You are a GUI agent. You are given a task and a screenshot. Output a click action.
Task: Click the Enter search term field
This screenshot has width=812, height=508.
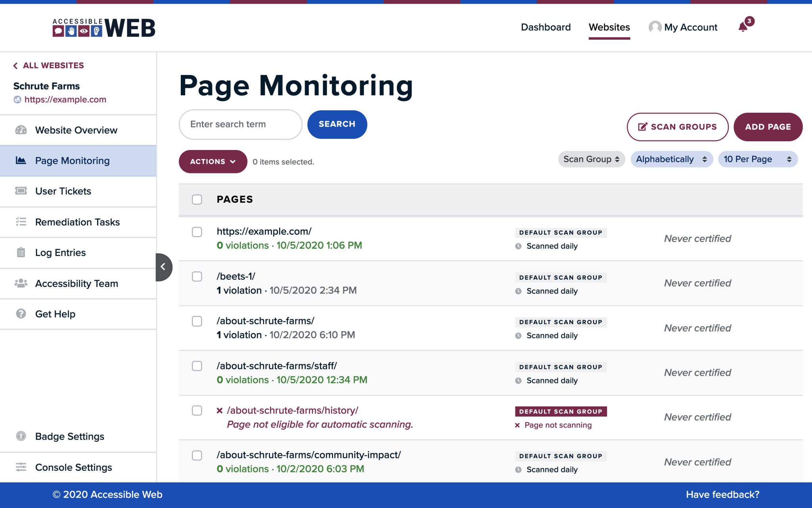pos(240,124)
